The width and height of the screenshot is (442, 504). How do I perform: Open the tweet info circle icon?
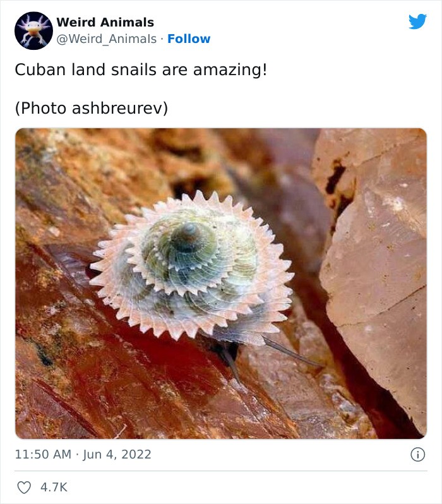417,454
